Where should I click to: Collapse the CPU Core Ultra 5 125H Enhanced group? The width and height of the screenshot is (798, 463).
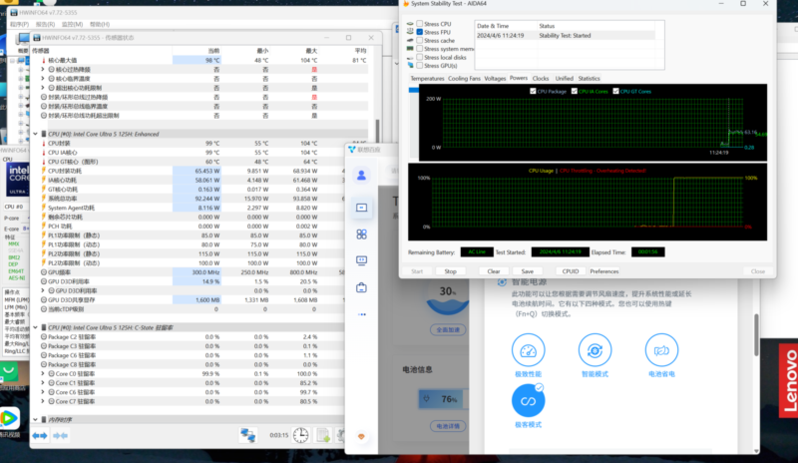pos(35,134)
